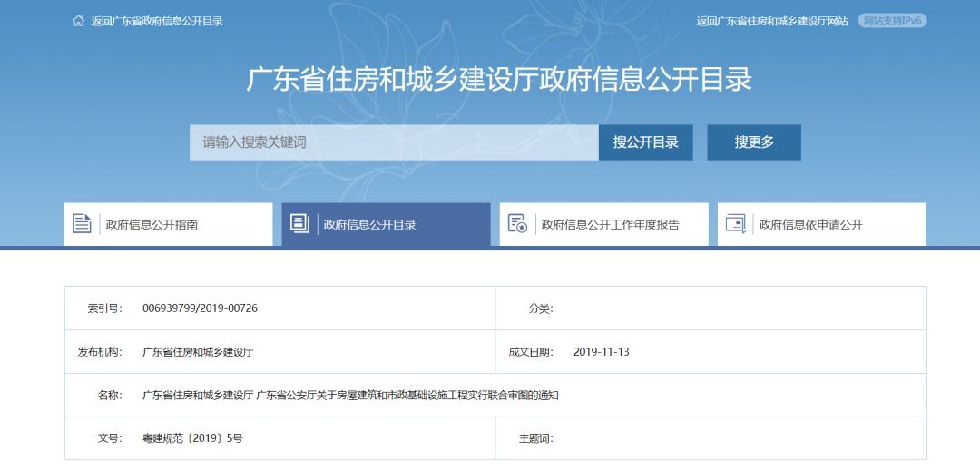The height and width of the screenshot is (470, 980).
Task: Click the report icon for 政府信息公开工作年度报告
Action: (x=517, y=223)
